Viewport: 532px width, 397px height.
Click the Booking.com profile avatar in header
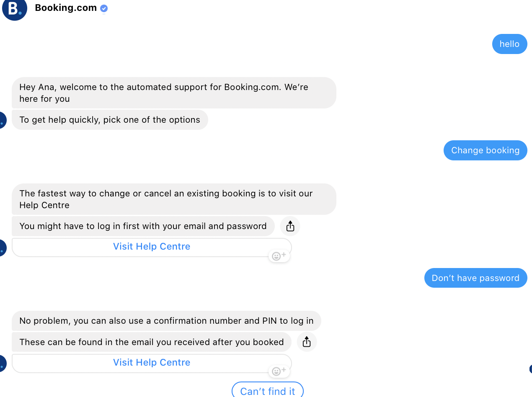(15, 8)
